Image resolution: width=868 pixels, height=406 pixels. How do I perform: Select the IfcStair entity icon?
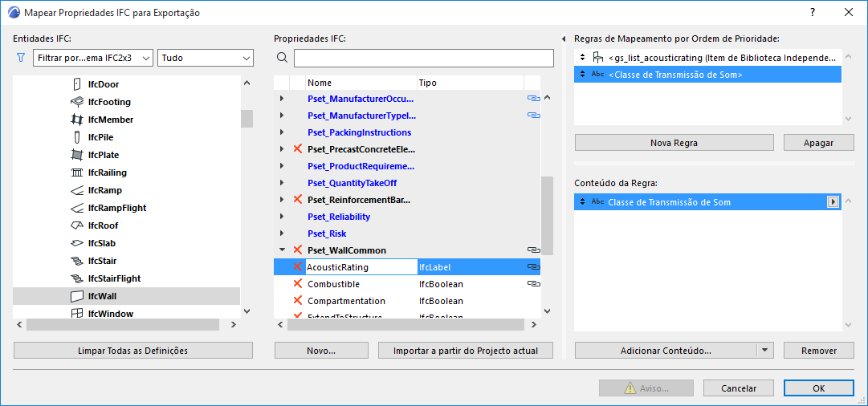(77, 261)
